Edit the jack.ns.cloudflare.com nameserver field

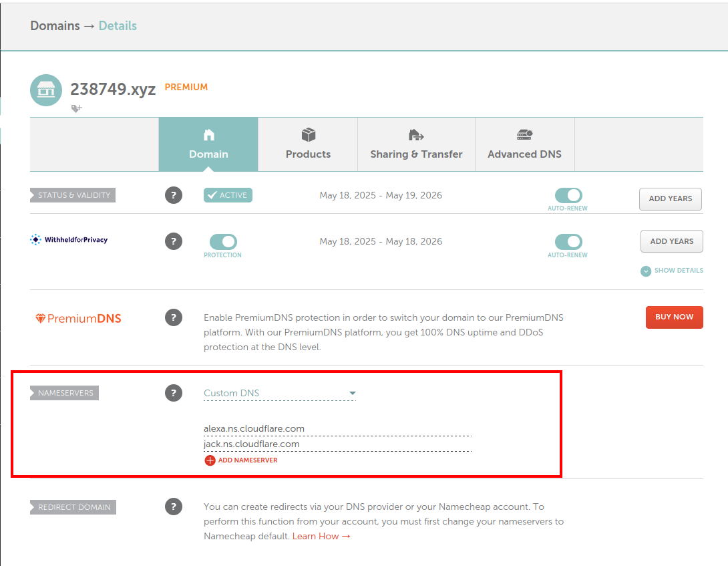(337, 444)
